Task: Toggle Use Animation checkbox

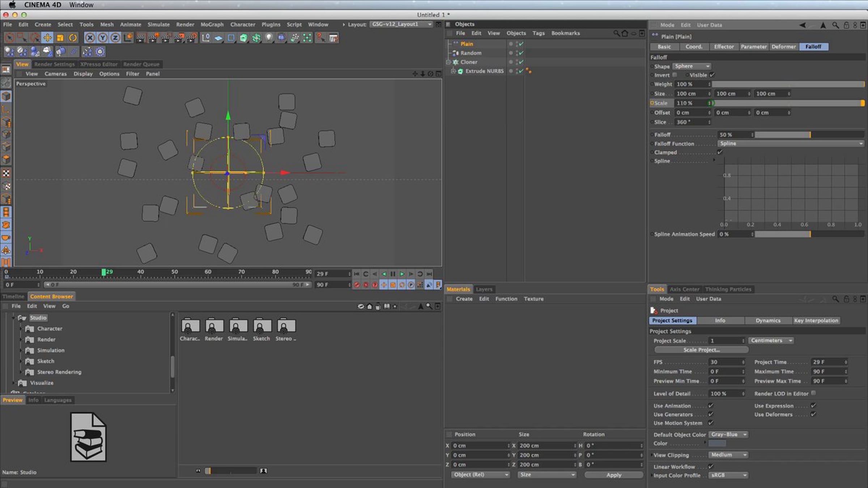Action: (711, 406)
